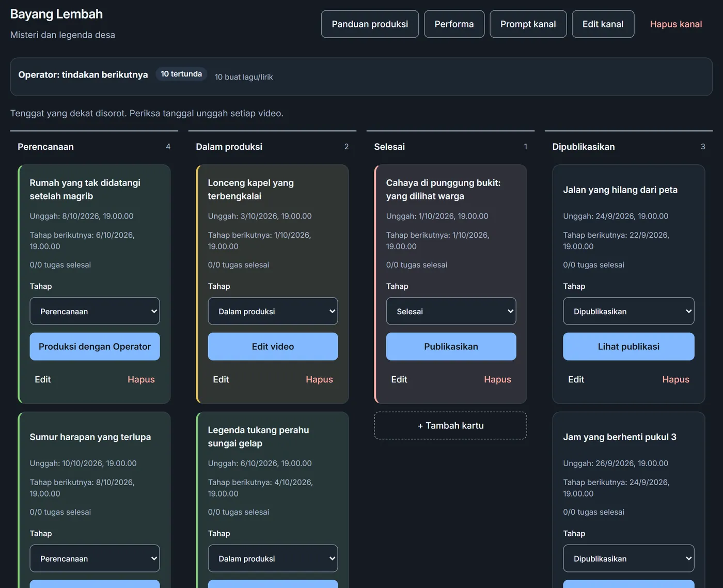Click Produksi dengan Operator button
This screenshot has width=723, height=588.
(x=95, y=347)
